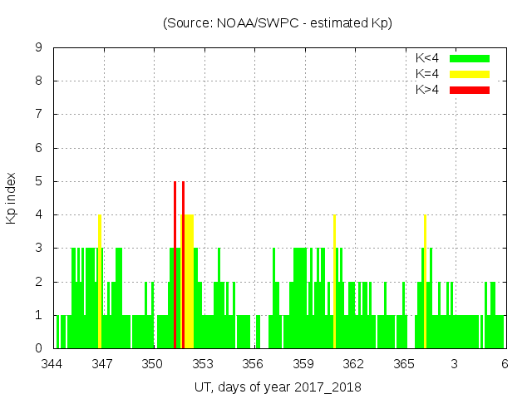The width and height of the screenshot is (532, 399).
Task: Select the "K=4" legend text label
Action: [427, 74]
